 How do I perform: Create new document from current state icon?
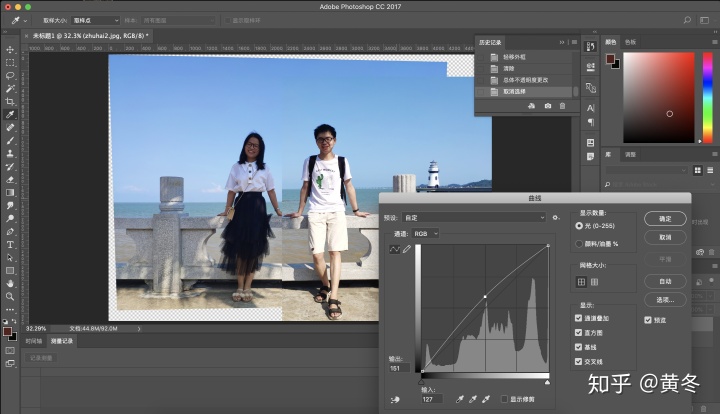[531, 106]
